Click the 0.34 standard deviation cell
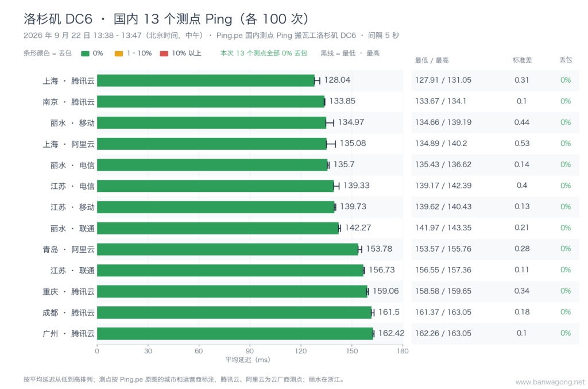The image size is (588, 389). [521, 291]
